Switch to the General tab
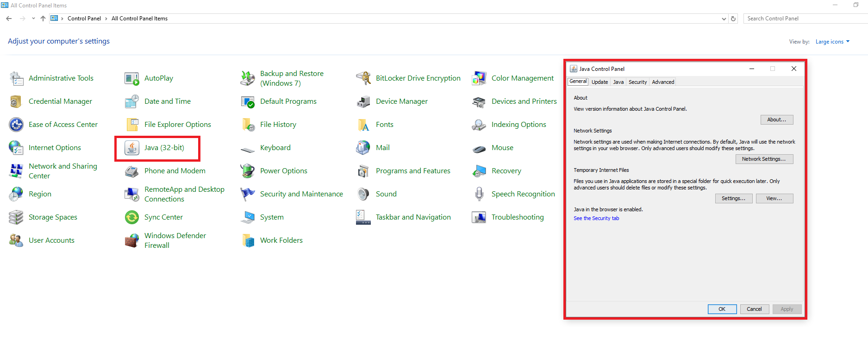 point(578,82)
